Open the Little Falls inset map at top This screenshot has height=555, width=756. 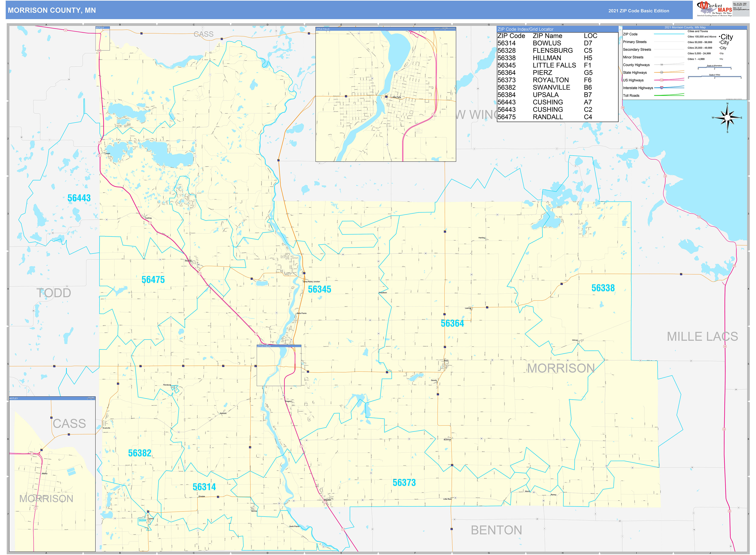(x=385, y=94)
